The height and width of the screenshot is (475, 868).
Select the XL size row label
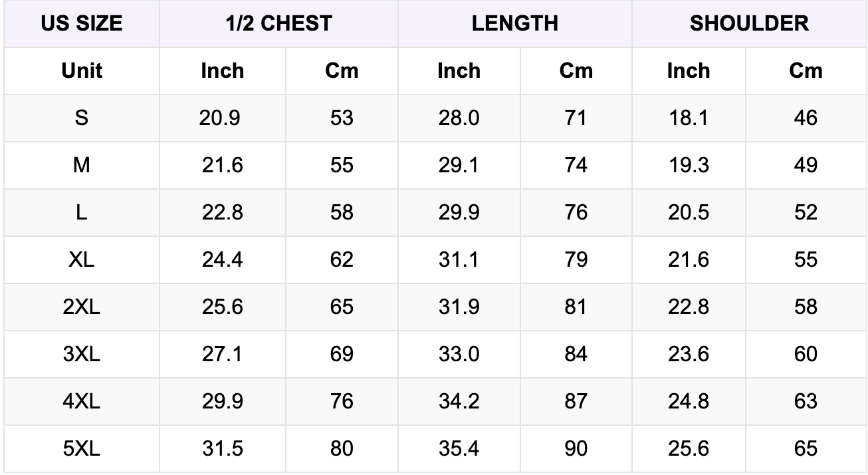coord(82,259)
